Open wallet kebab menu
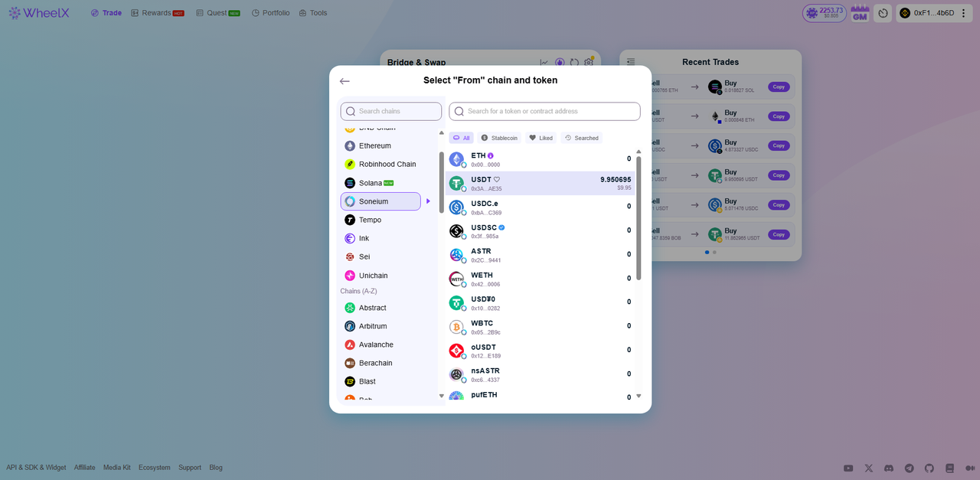The image size is (980, 480). click(x=963, y=13)
